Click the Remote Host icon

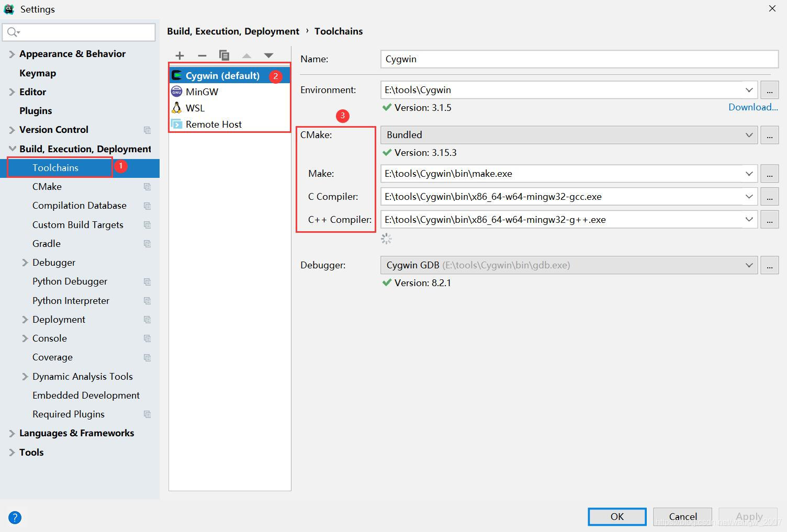click(x=177, y=124)
